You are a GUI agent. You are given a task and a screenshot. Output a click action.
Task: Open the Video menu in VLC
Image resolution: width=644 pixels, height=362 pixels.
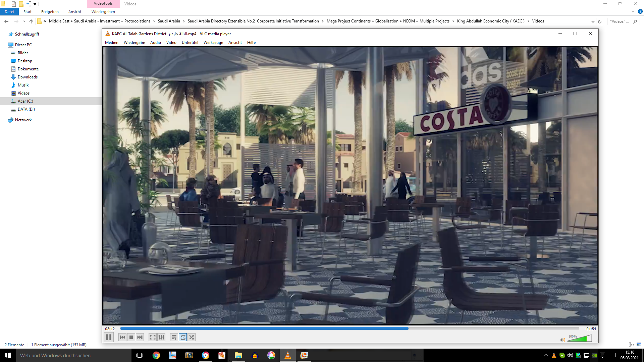[171, 43]
